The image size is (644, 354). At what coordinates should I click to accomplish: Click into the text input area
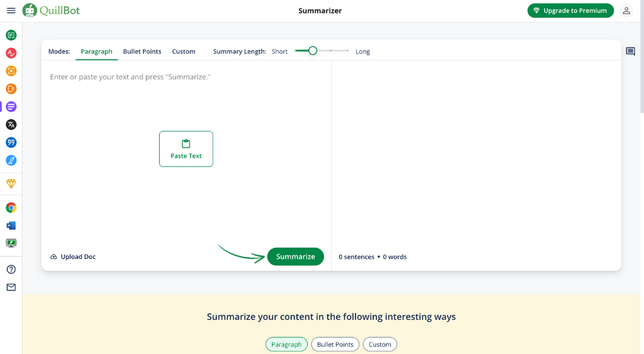coord(187,193)
